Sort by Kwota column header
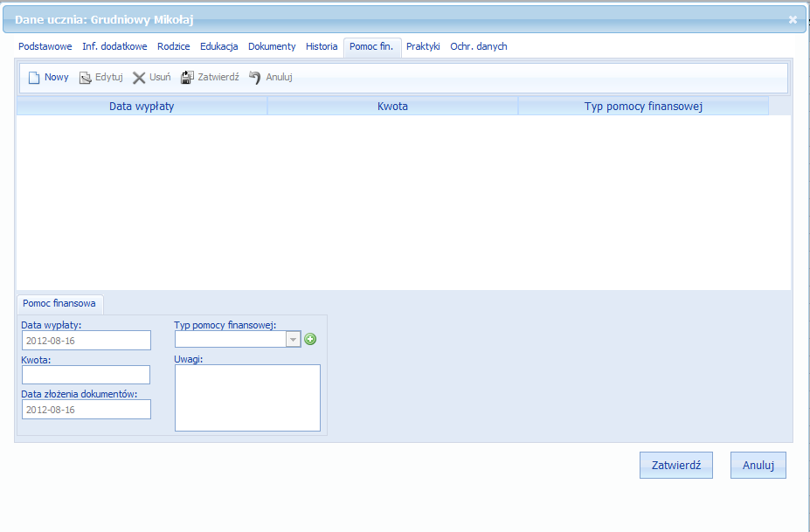The width and height of the screenshot is (810, 532). point(392,107)
